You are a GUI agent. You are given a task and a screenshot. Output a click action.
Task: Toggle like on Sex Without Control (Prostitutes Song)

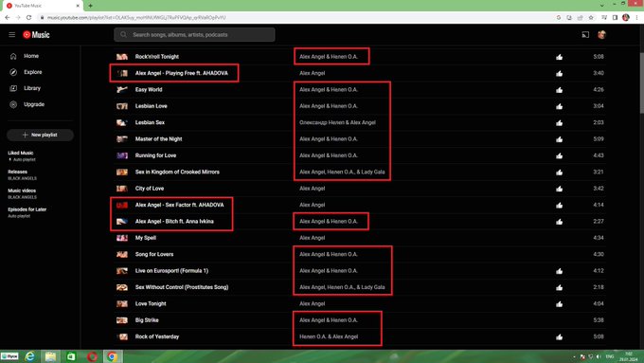click(x=559, y=287)
